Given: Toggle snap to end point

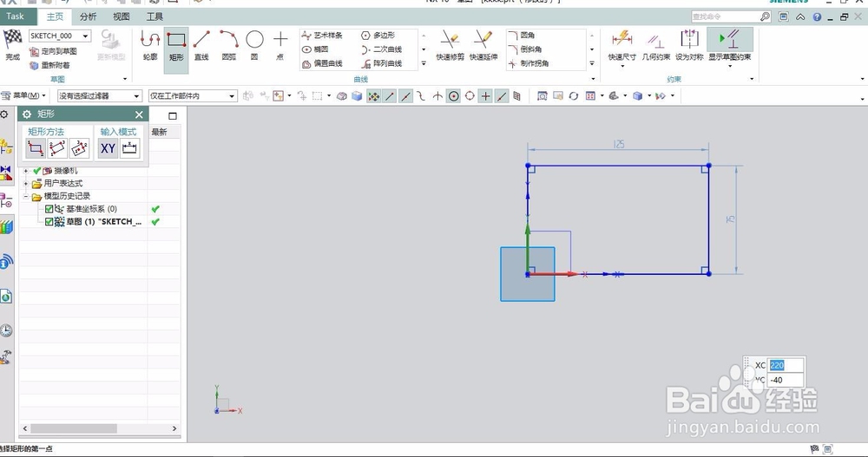Looking at the screenshot, I should (x=390, y=96).
